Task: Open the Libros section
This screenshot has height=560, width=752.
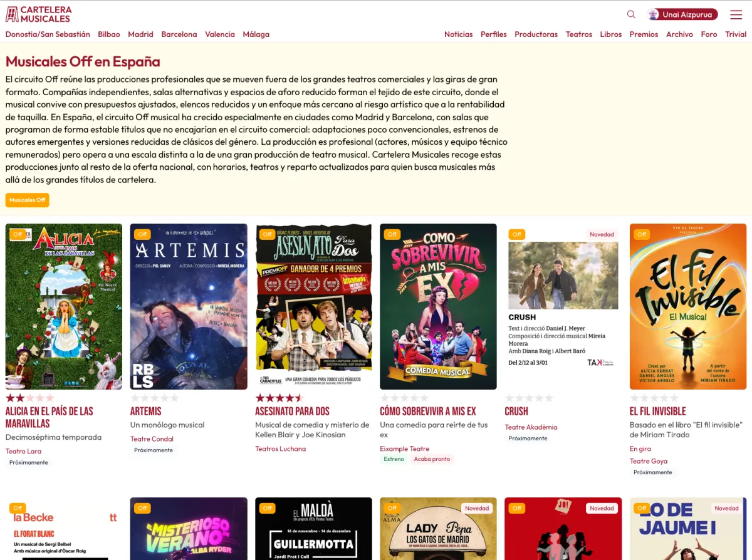Action: (611, 34)
